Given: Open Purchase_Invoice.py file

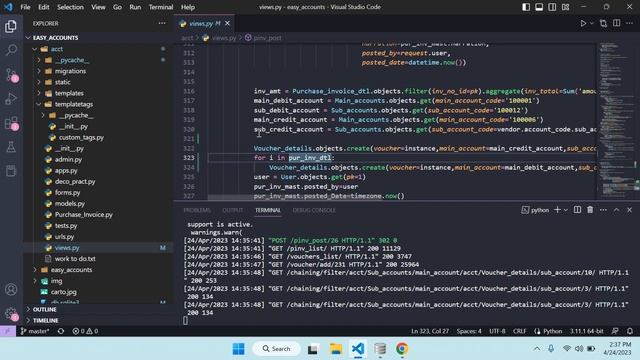Looking at the screenshot, I should click(98, 214).
